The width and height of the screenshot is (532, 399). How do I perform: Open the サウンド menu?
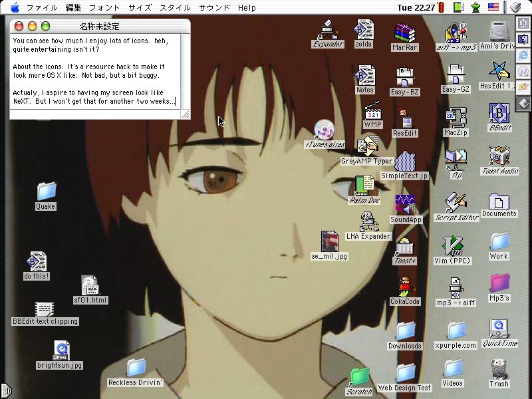[214, 7]
